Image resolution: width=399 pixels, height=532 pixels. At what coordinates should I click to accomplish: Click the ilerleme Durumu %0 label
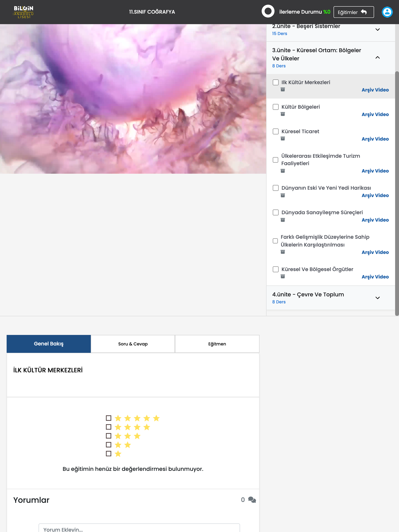[x=305, y=12]
